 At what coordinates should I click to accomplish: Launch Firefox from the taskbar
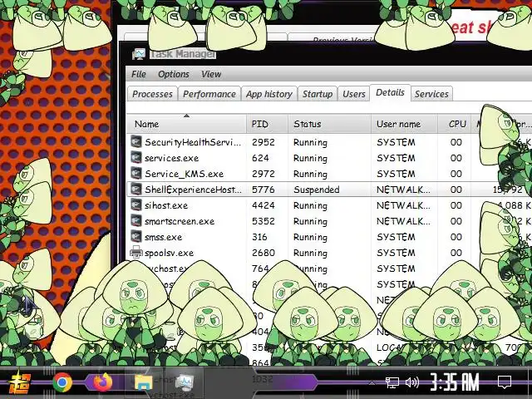(103, 382)
